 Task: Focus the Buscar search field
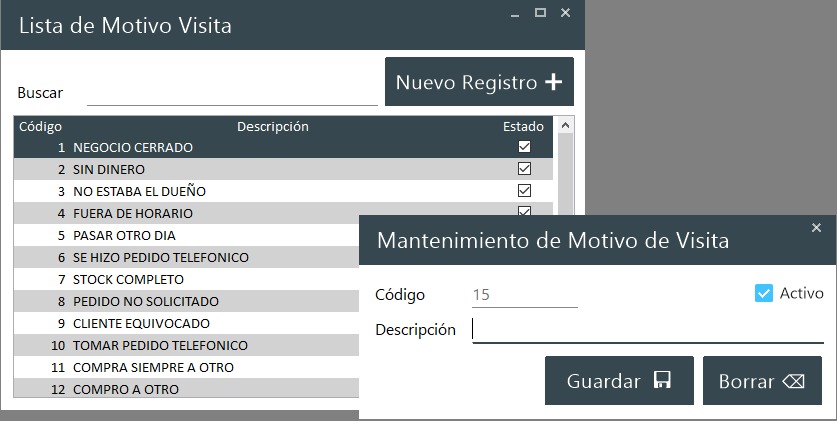click(232, 93)
